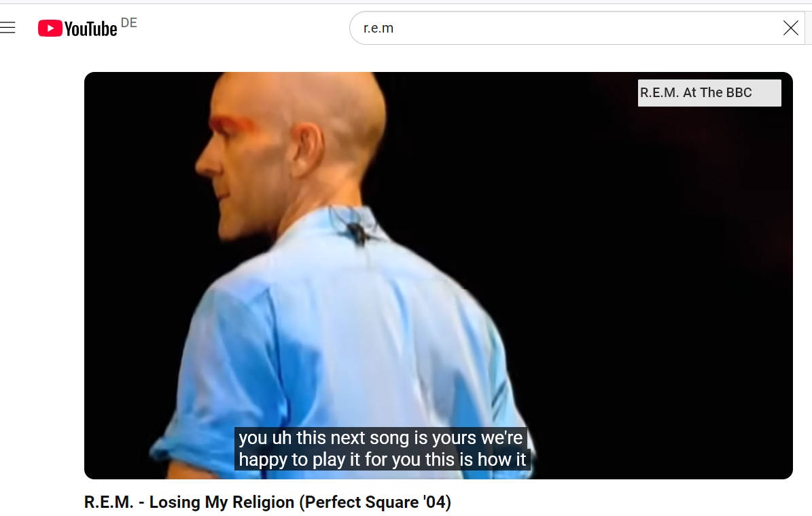Open the hamburger guide menu
This screenshot has width=812, height=516.
pyautogui.click(x=7, y=28)
